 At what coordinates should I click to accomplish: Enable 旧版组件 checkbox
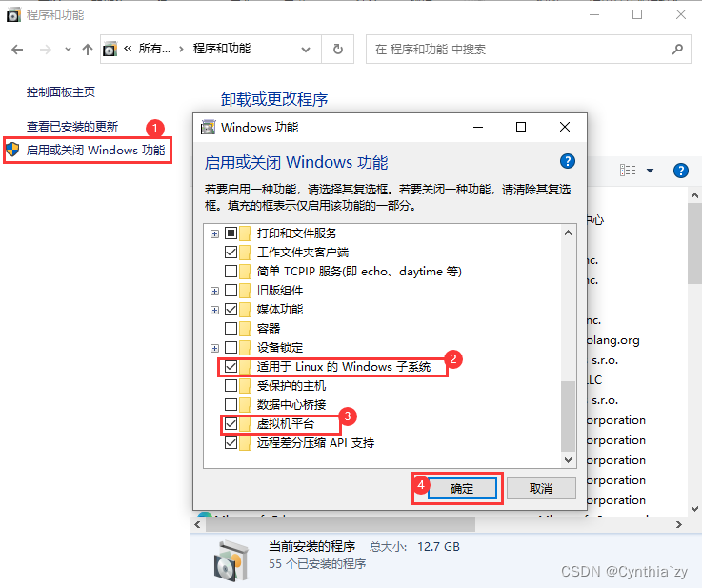point(231,291)
